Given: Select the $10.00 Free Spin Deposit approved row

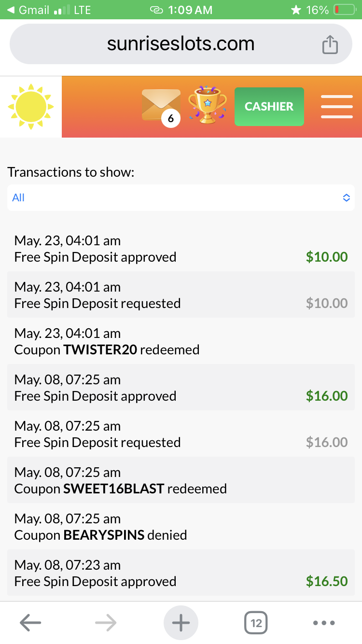Looking at the screenshot, I should (x=181, y=248).
